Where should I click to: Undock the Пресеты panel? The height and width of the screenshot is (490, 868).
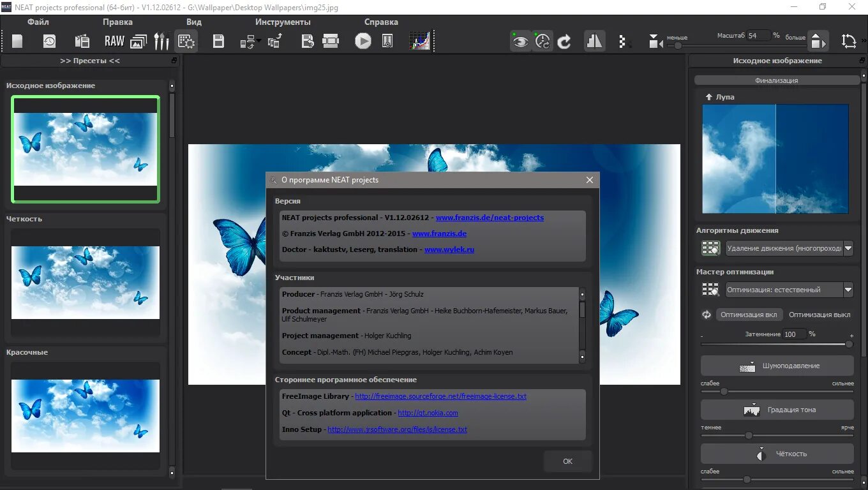[x=174, y=61]
